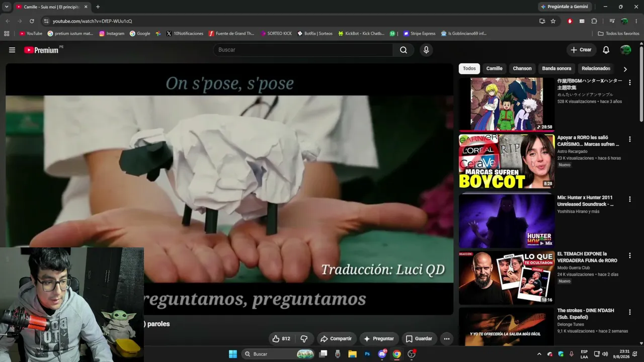Like the video with 812 likes
Screen dimensions: 644x362
281,339
